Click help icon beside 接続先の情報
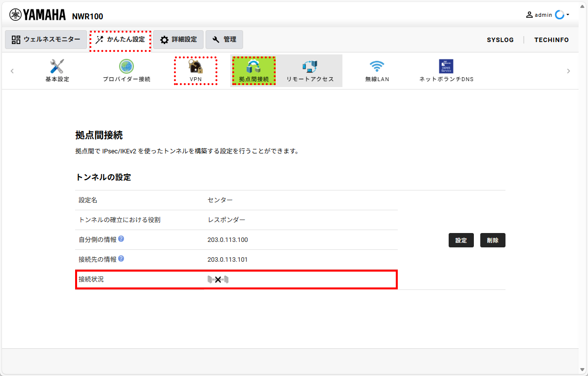This screenshot has width=588, height=376. [121, 258]
